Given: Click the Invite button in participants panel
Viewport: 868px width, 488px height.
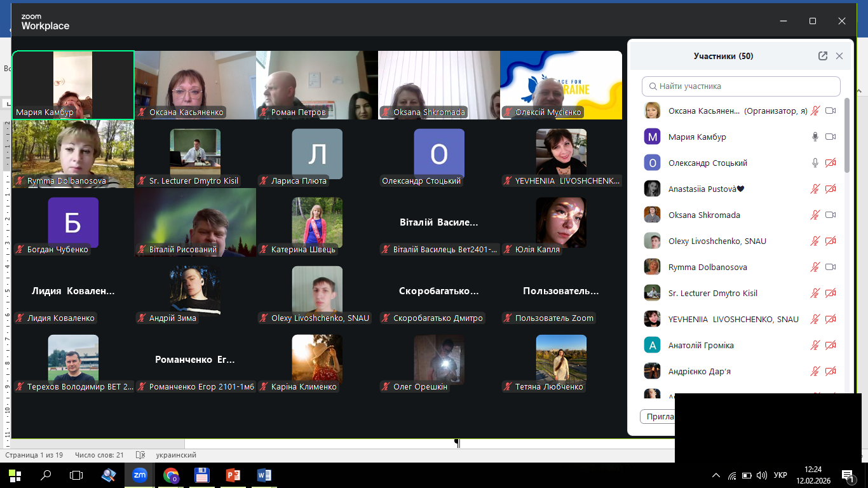Looking at the screenshot, I should coord(658,417).
